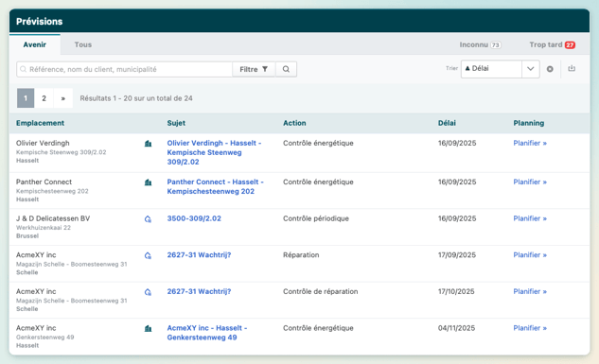
Task: Select page 1 in pagination
Action: pos(26,98)
